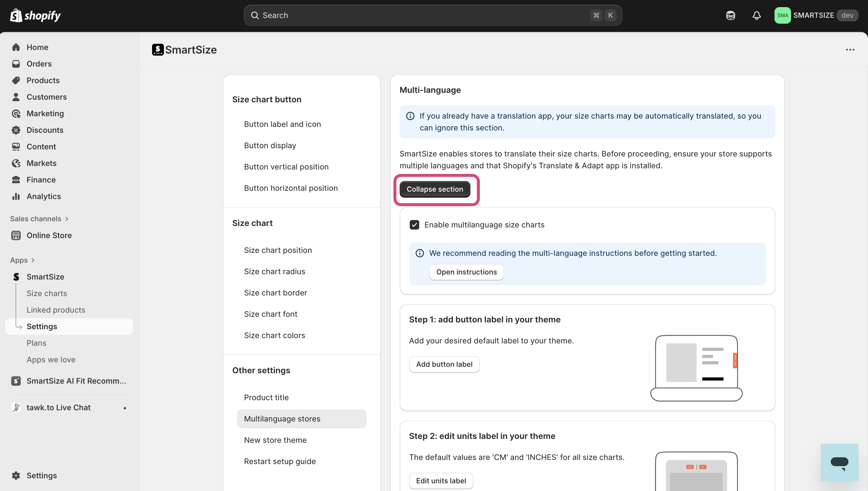
Task: Click the Home sidebar icon
Action: (16, 47)
